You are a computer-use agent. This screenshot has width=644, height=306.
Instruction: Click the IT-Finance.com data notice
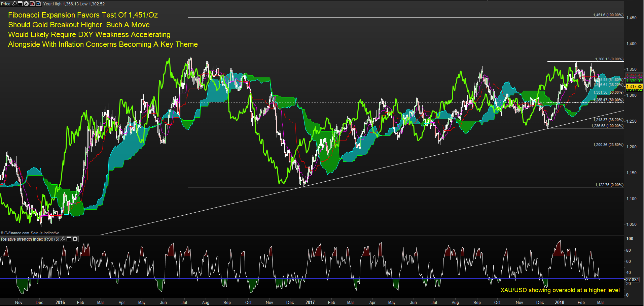(30, 233)
